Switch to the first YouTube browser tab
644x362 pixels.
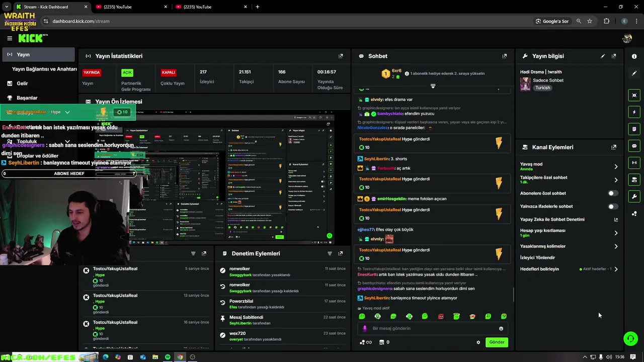click(131, 7)
